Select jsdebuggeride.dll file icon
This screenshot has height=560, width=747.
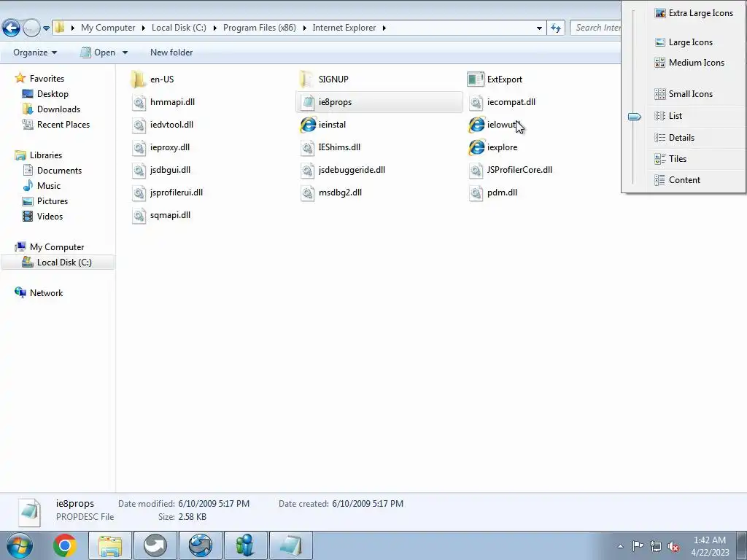coord(308,170)
